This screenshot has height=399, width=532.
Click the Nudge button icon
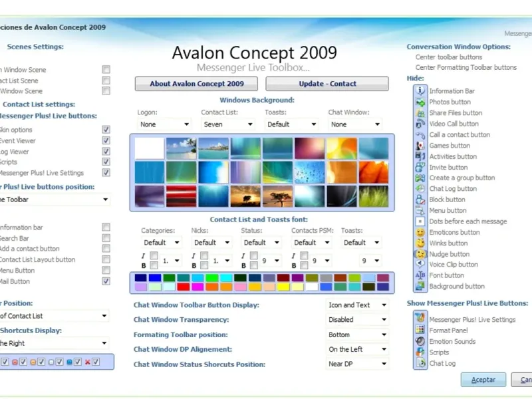tap(420, 254)
